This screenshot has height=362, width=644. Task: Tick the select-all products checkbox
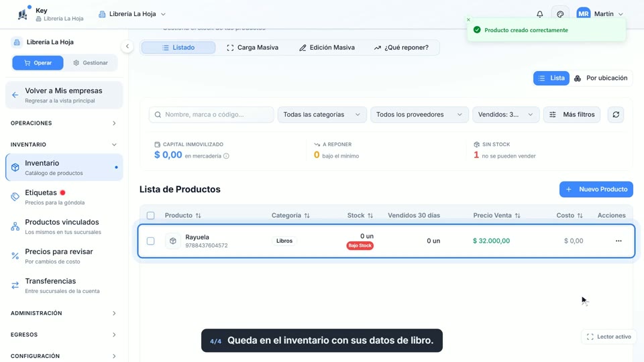coord(151,215)
